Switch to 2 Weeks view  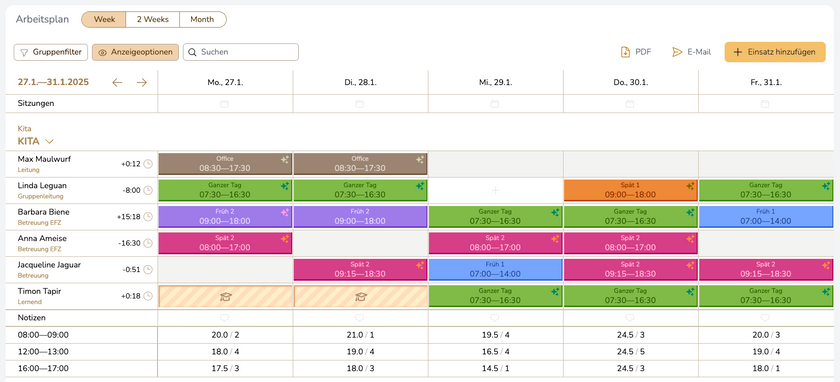(x=153, y=19)
